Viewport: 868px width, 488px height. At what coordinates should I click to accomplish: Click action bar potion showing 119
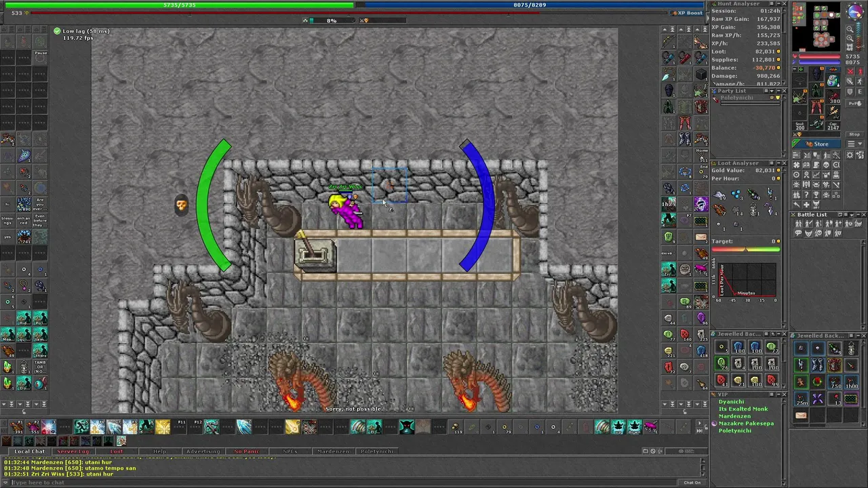point(456,427)
